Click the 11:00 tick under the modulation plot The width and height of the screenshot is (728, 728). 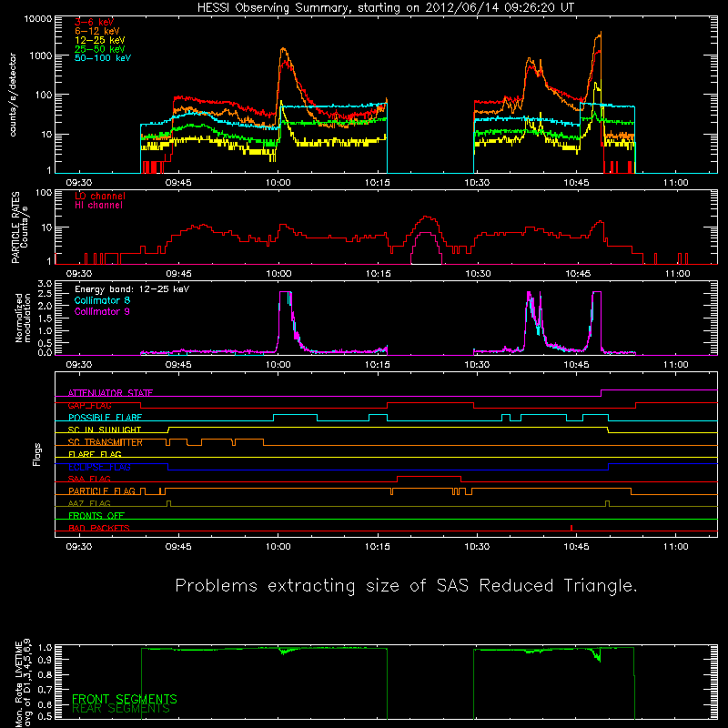pyautogui.click(x=675, y=365)
